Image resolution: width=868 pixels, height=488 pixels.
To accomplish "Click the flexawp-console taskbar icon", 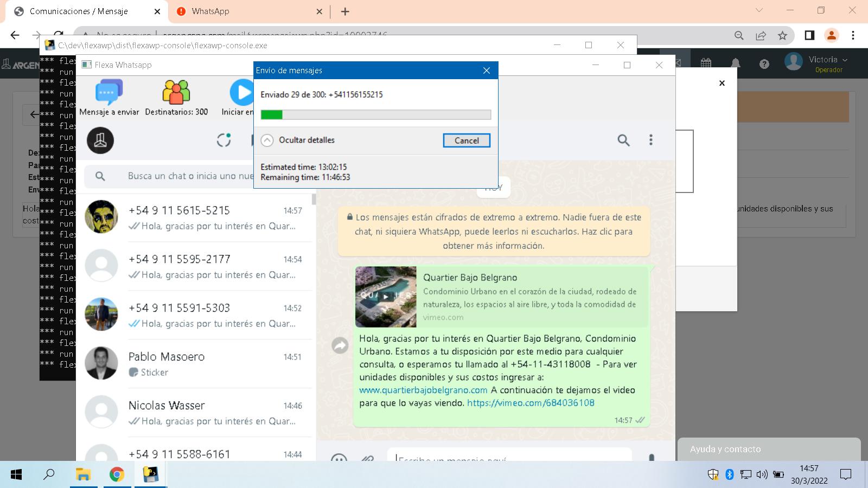I will point(150,475).
